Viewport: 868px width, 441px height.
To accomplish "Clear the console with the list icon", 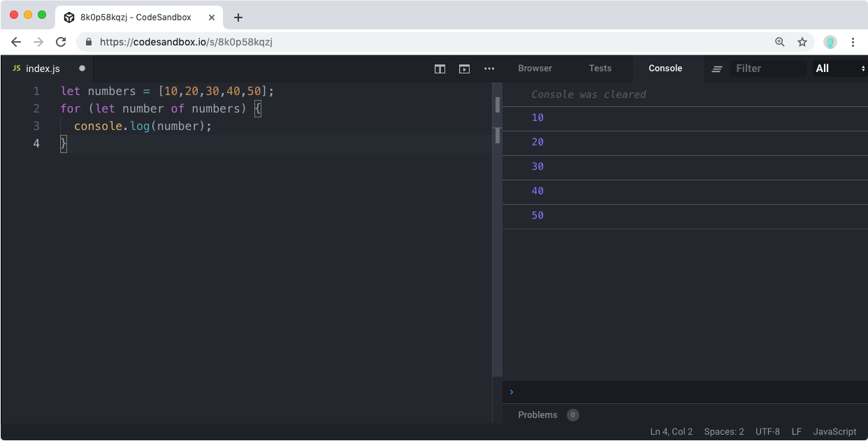I will click(x=716, y=68).
